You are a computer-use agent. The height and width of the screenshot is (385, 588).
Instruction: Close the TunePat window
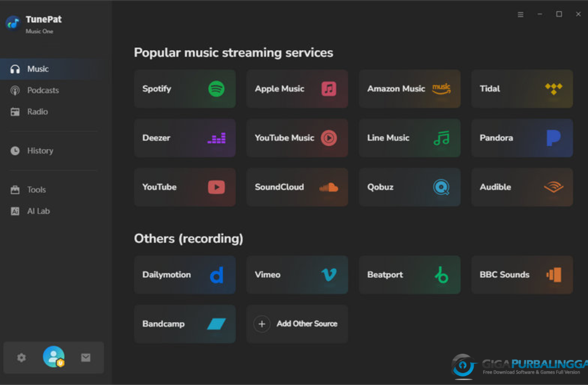(x=578, y=14)
